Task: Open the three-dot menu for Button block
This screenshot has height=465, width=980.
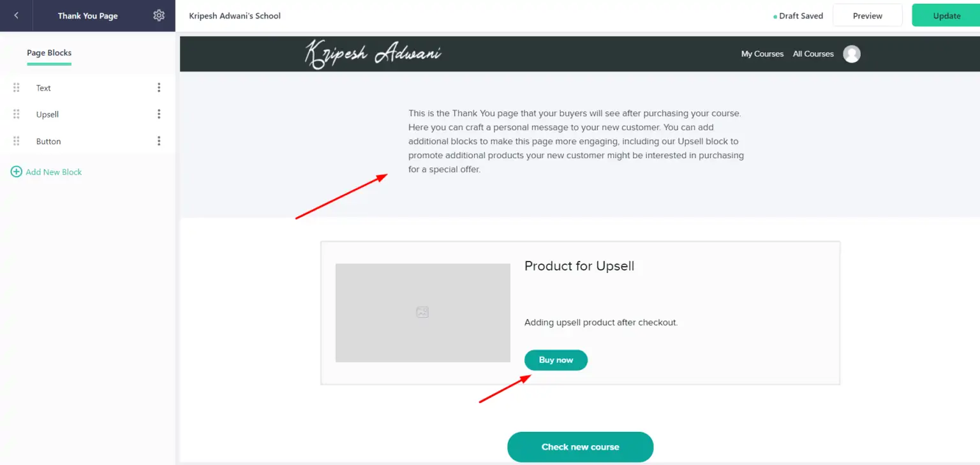Action: coord(159,141)
